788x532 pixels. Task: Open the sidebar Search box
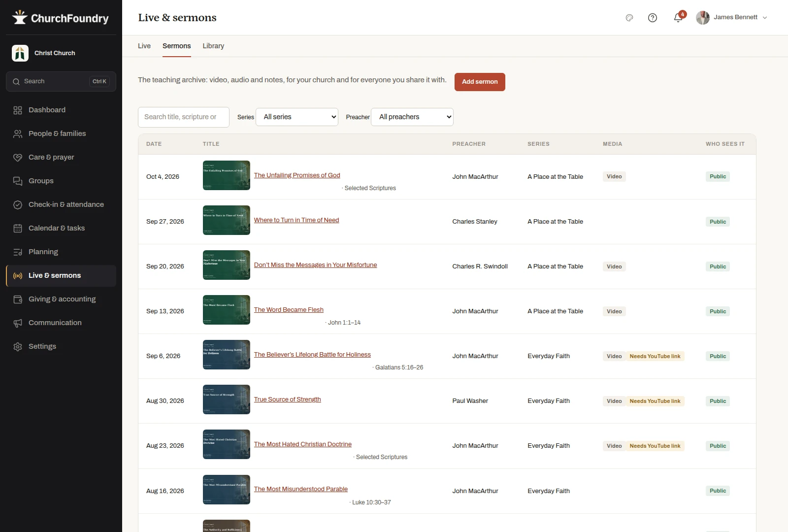click(61, 82)
